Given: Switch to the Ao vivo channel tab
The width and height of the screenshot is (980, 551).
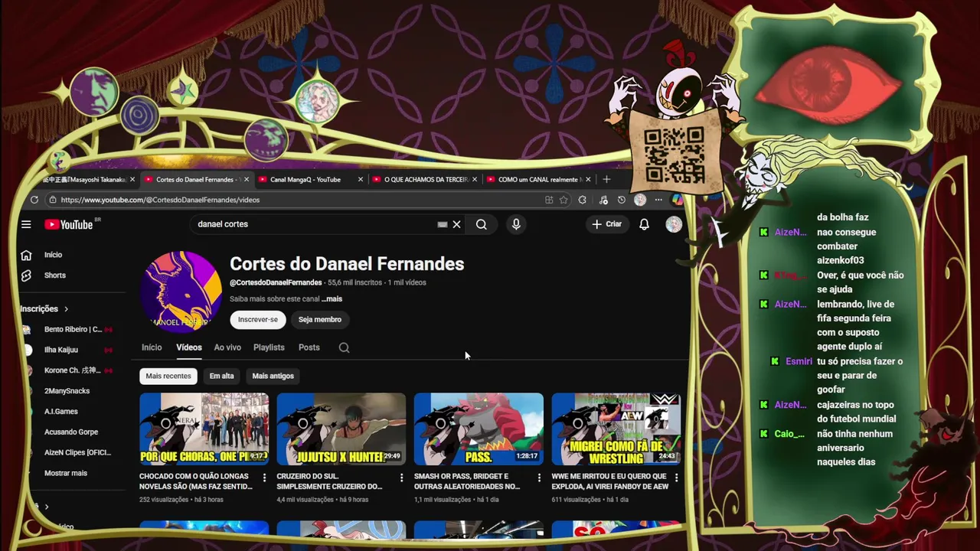Looking at the screenshot, I should point(227,347).
